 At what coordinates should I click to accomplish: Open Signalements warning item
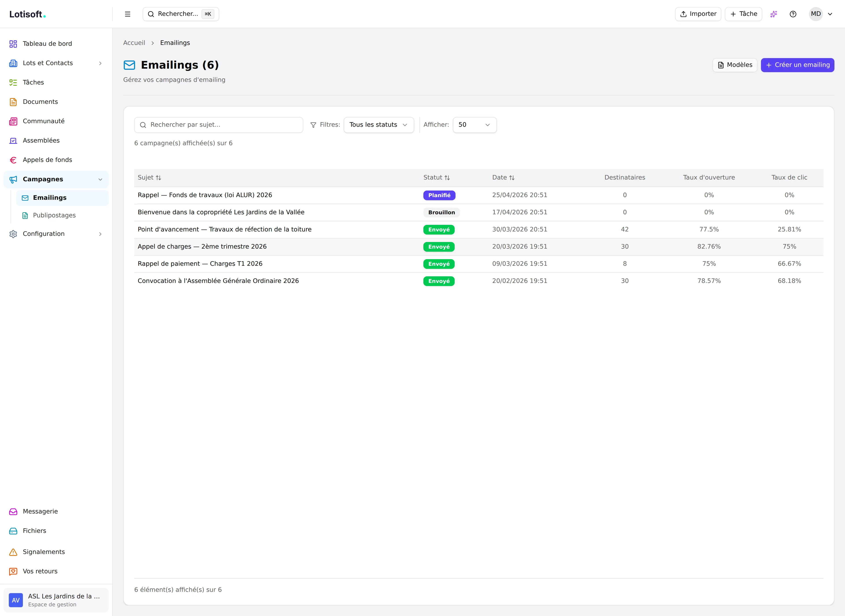coord(56,552)
